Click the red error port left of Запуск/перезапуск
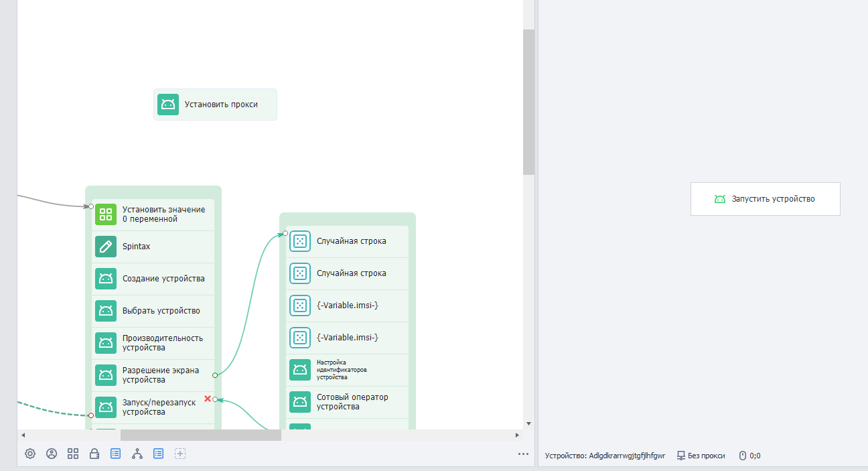Image resolution: width=868 pixels, height=471 pixels. (91, 415)
